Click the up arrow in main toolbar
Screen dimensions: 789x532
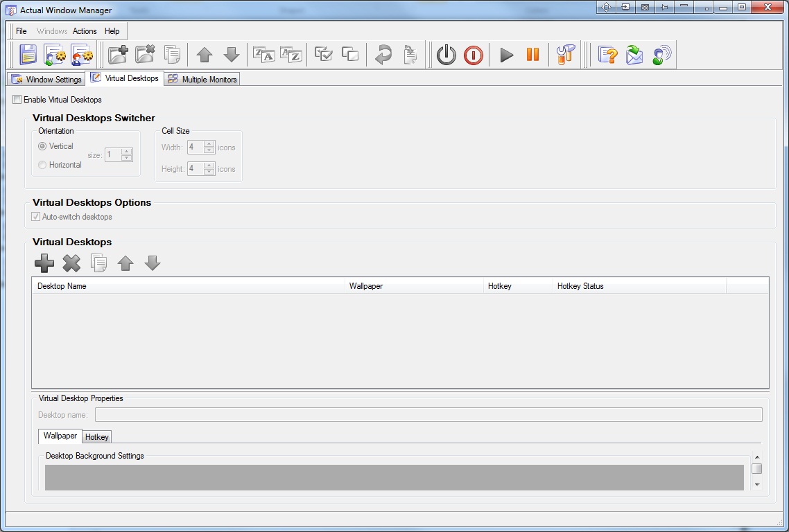pyautogui.click(x=205, y=55)
